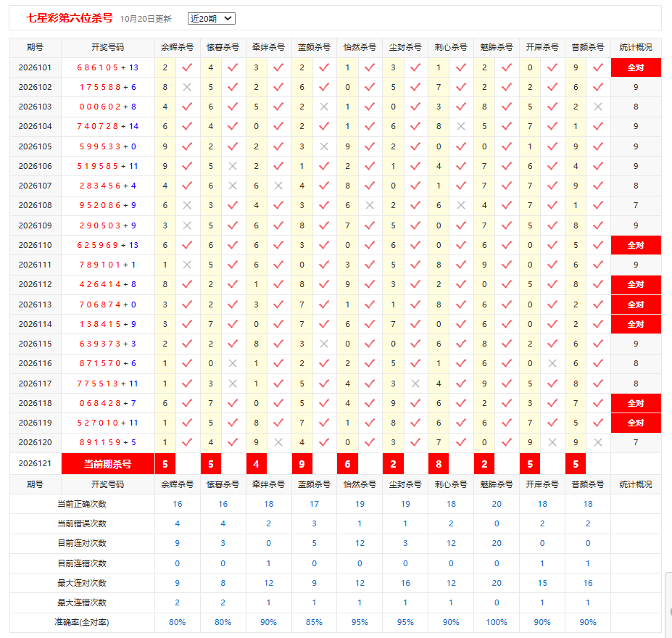Click the 怡然杀号 top column header

(x=360, y=47)
